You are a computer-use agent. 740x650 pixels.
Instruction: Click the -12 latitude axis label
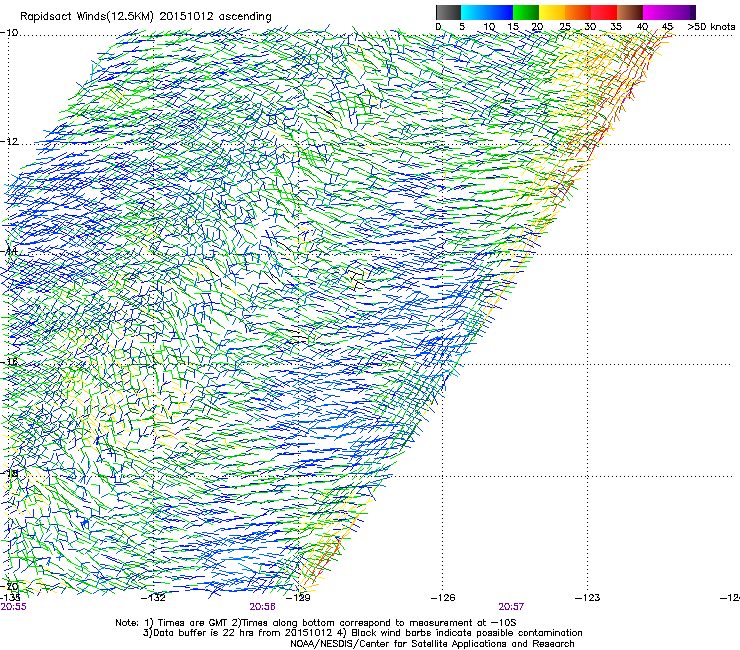[9, 141]
